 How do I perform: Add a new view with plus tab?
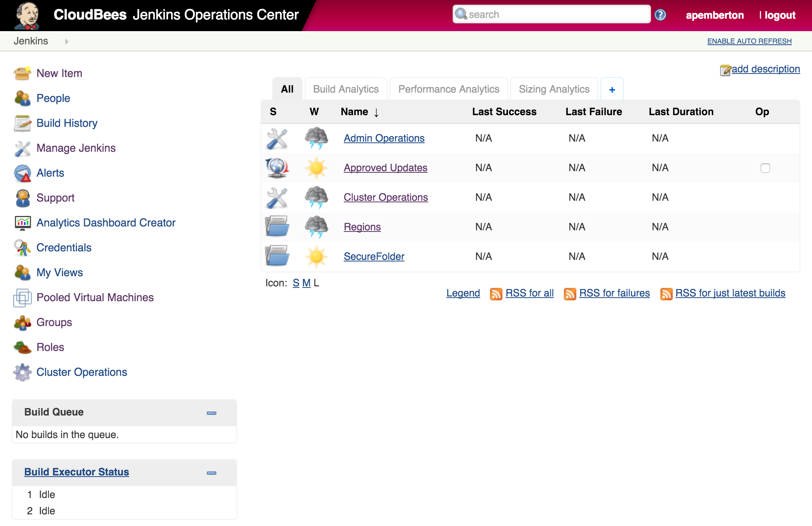click(x=612, y=89)
